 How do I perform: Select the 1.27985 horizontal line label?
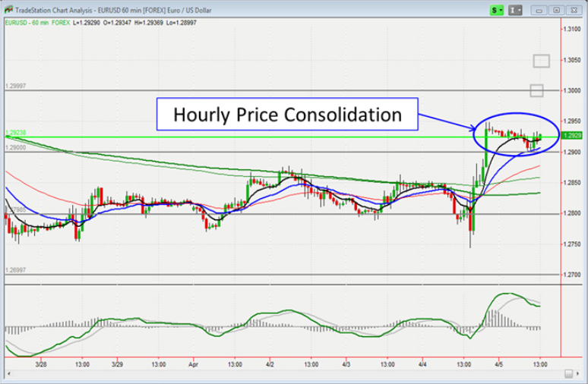pyautogui.click(x=16, y=209)
